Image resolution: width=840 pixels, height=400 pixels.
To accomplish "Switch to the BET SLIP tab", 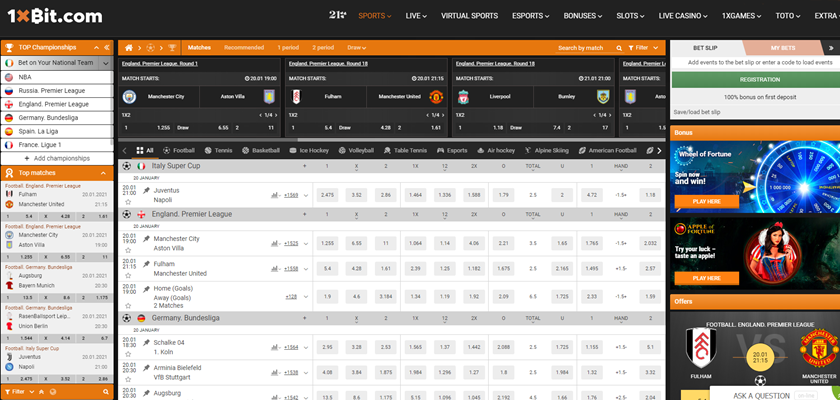I will coord(705,48).
